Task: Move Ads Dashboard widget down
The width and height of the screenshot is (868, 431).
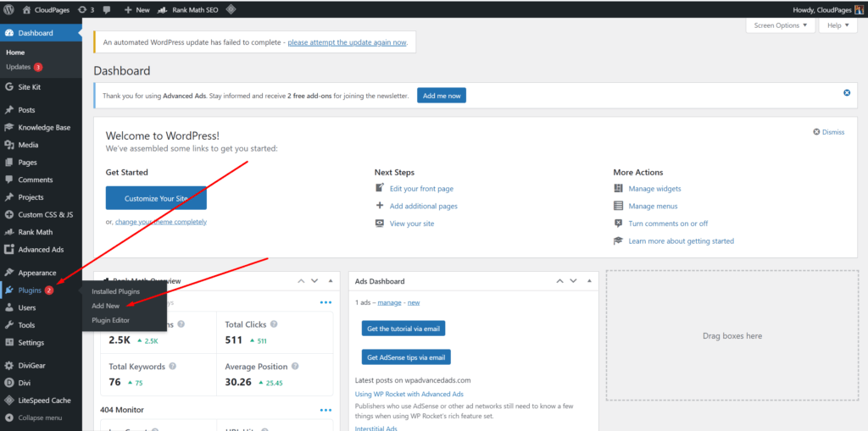Action: click(x=574, y=281)
